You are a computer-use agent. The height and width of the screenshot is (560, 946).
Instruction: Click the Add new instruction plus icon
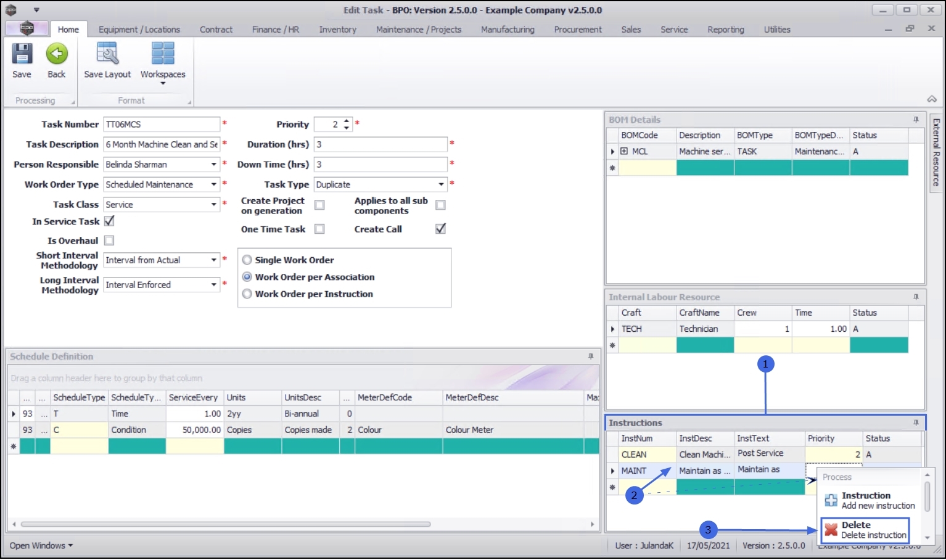click(x=831, y=500)
